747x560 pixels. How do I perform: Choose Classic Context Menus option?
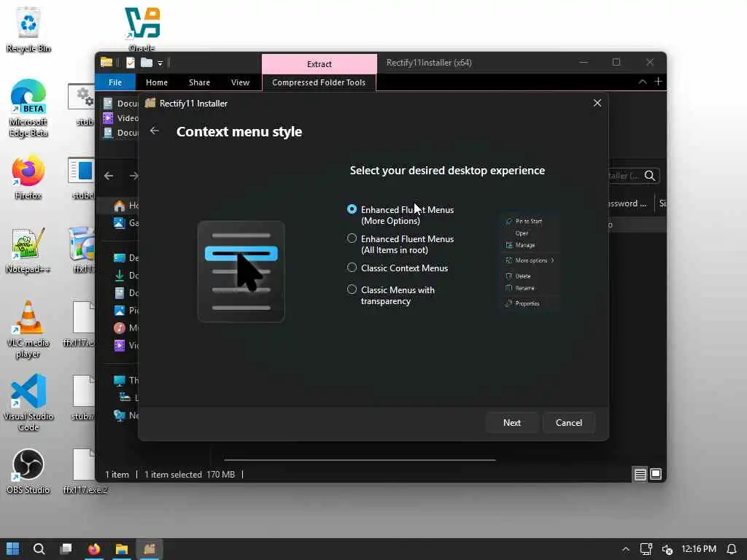click(352, 268)
